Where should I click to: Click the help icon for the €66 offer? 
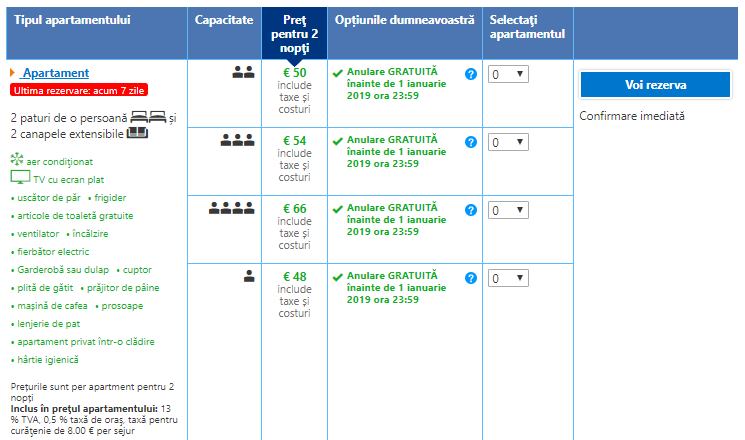(471, 210)
